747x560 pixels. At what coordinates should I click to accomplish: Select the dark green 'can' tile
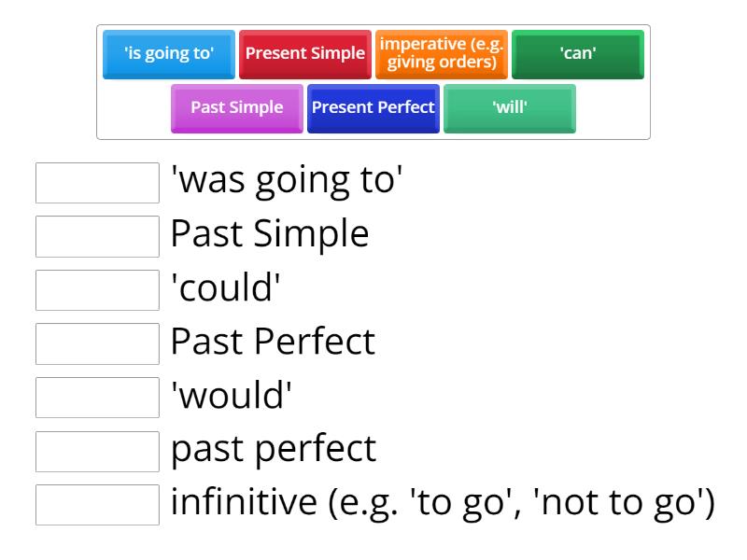[579, 53]
